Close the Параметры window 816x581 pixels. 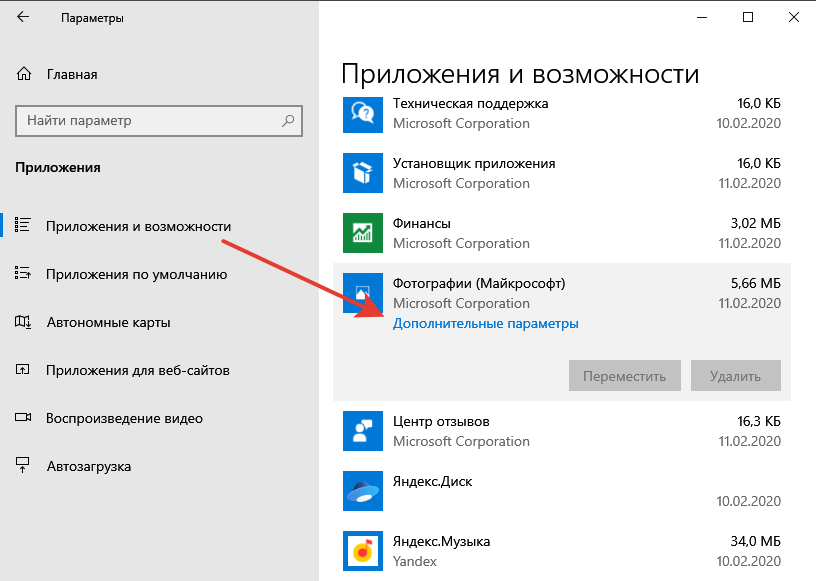[x=794, y=17]
